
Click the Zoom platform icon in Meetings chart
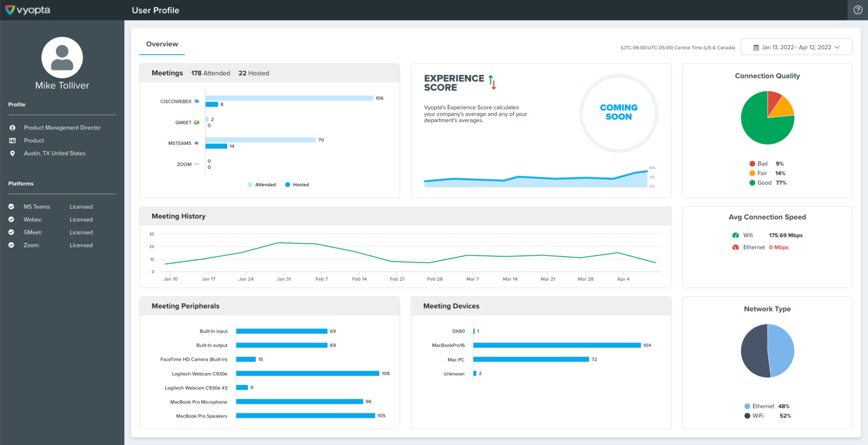(x=197, y=164)
